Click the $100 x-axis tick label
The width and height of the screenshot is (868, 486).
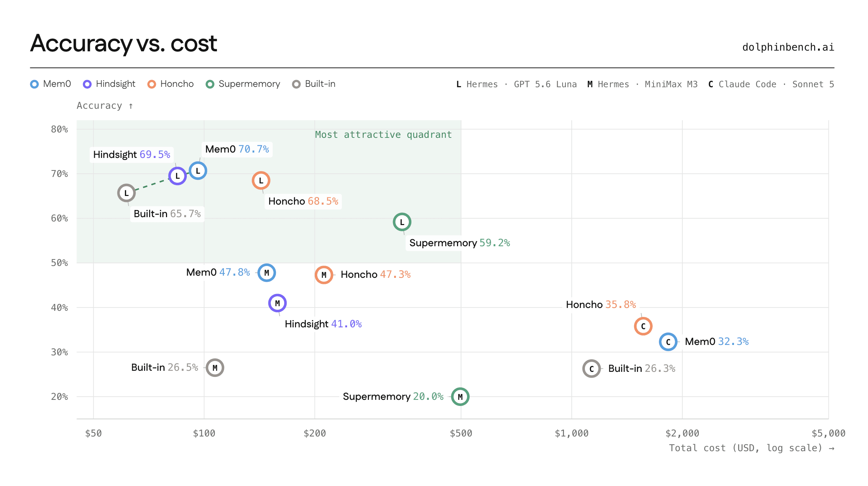204,434
